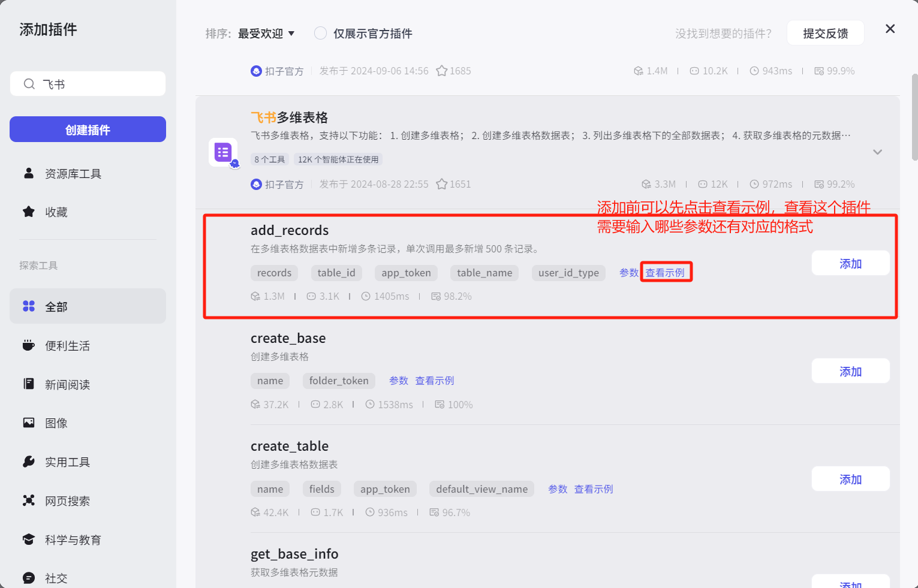Click the search field containing 飞书
The image size is (918, 588).
coord(88,84)
